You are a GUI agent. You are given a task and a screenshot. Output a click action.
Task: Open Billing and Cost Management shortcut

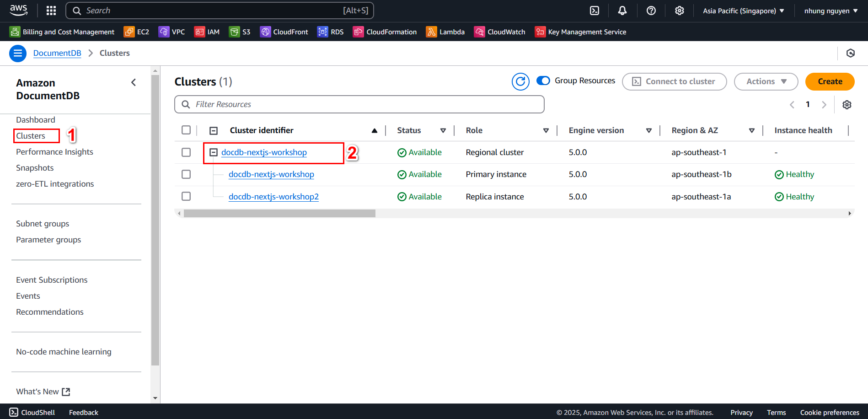coord(62,32)
